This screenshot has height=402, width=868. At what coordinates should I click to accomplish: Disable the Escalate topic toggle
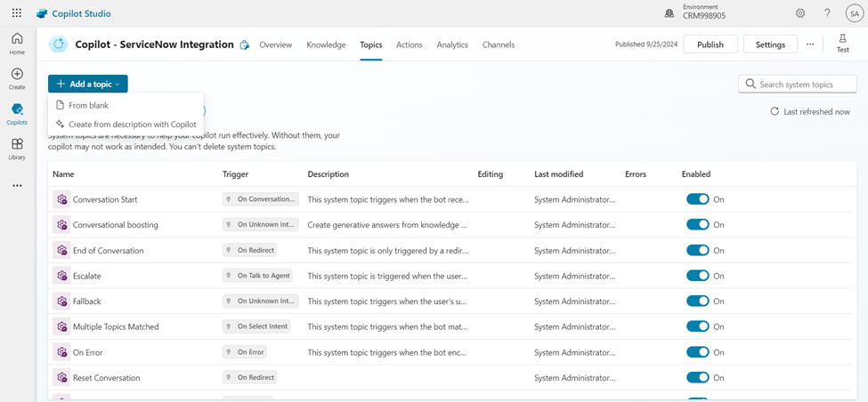pyautogui.click(x=698, y=276)
